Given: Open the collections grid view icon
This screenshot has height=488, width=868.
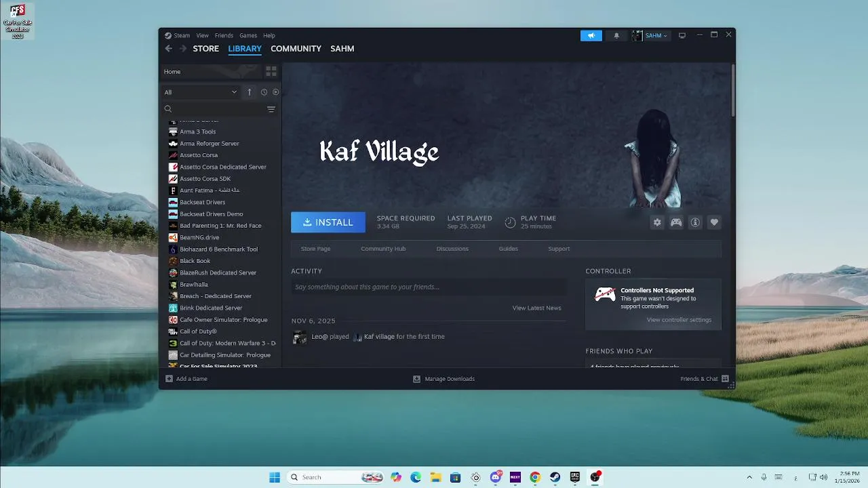Looking at the screenshot, I should point(271,71).
